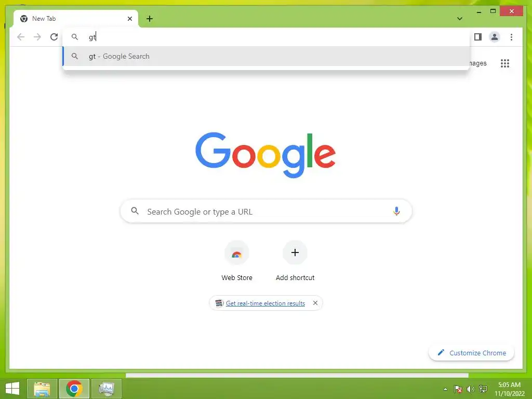The height and width of the screenshot is (399, 532).
Task: Go forward using the forward arrow
Action: (x=37, y=37)
